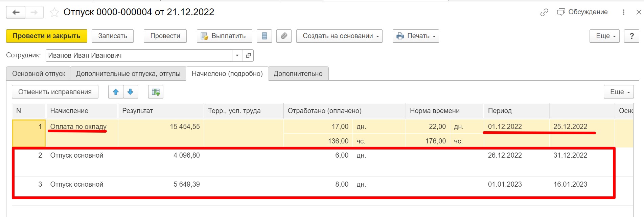Switch to Основной отпуск tab
The height and width of the screenshot is (217, 644).
39,74
